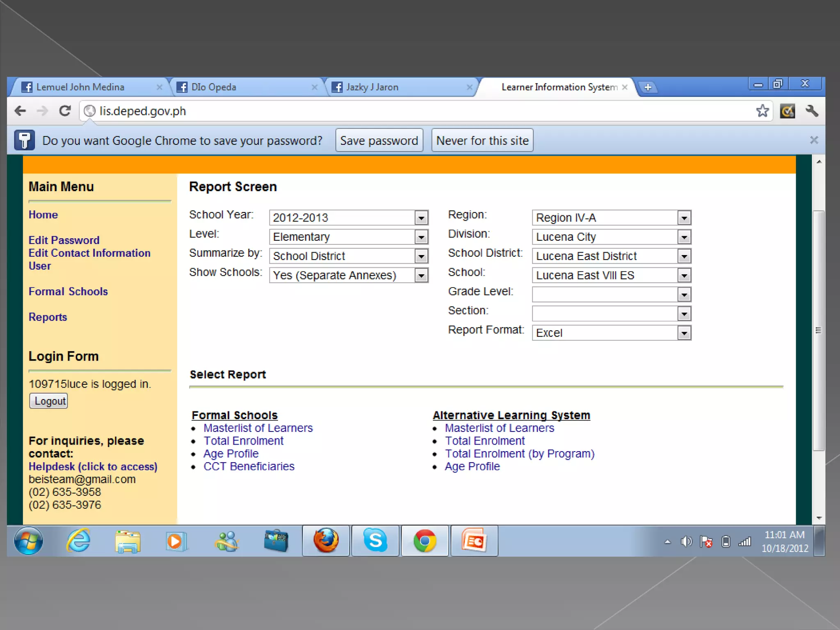The width and height of the screenshot is (840, 630).
Task: Open the Level dropdown showing Elementary
Action: point(349,237)
